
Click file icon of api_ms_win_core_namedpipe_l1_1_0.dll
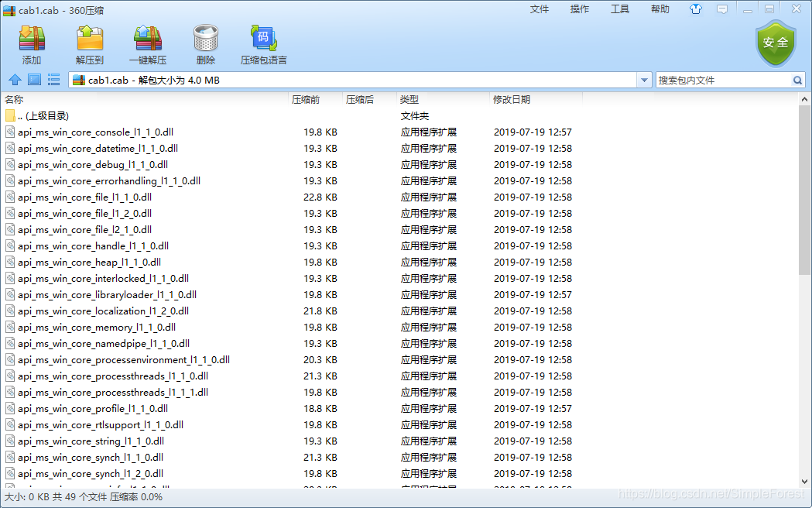10,343
